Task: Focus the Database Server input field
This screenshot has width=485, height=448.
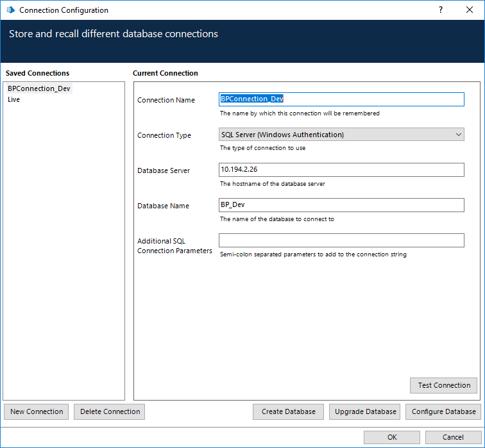Action: 341,170
